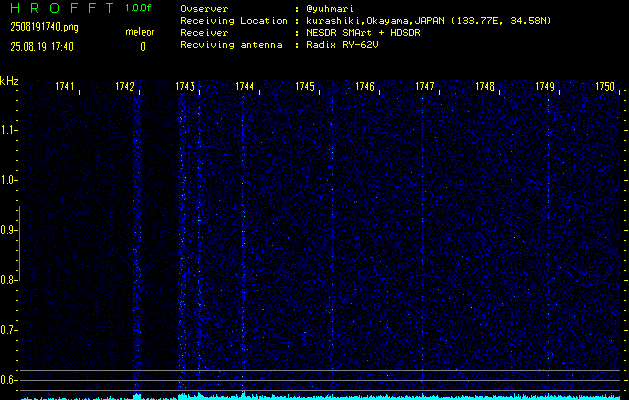Click the meteor count value 0
The height and width of the screenshot is (400, 629).
[143, 47]
